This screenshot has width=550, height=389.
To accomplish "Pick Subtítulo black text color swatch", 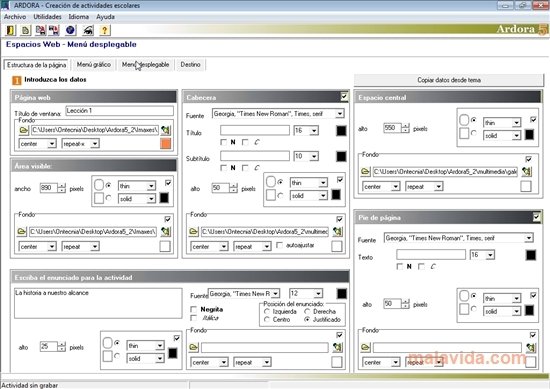I will click(x=341, y=156).
